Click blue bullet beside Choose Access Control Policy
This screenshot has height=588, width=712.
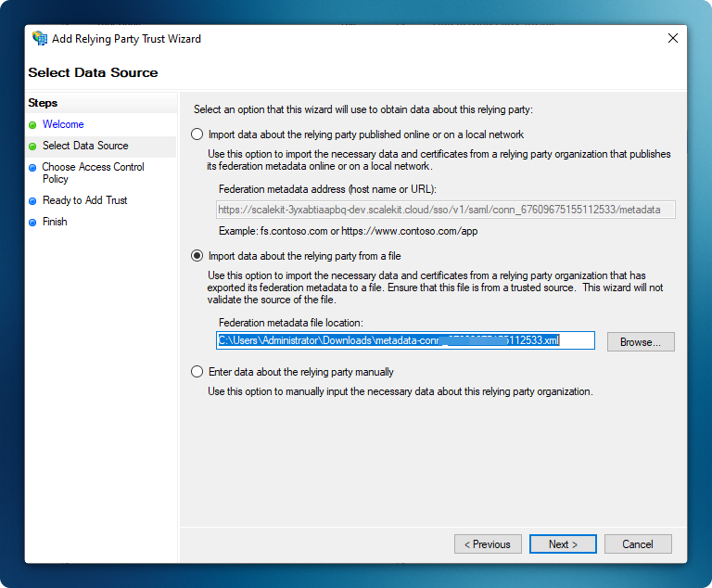point(32,168)
